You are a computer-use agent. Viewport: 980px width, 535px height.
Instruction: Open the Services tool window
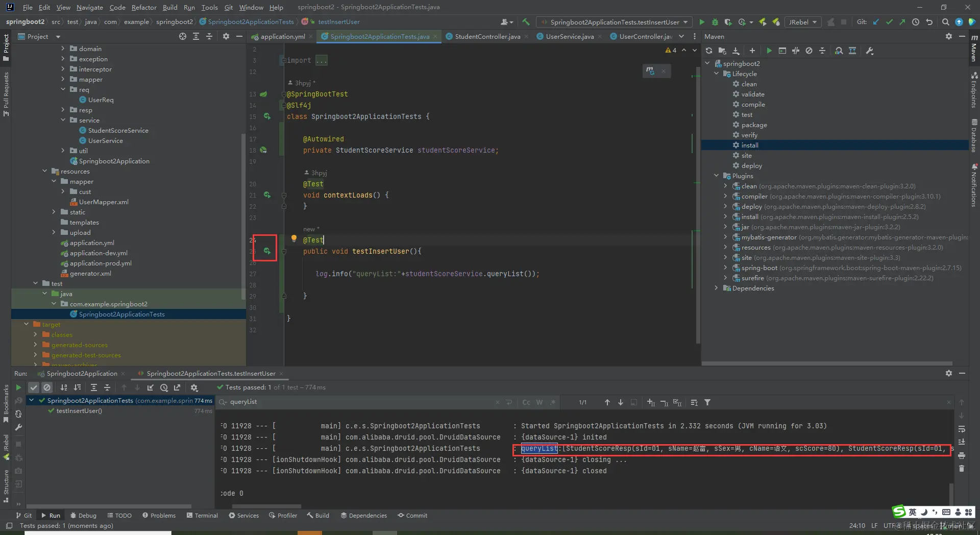point(243,515)
